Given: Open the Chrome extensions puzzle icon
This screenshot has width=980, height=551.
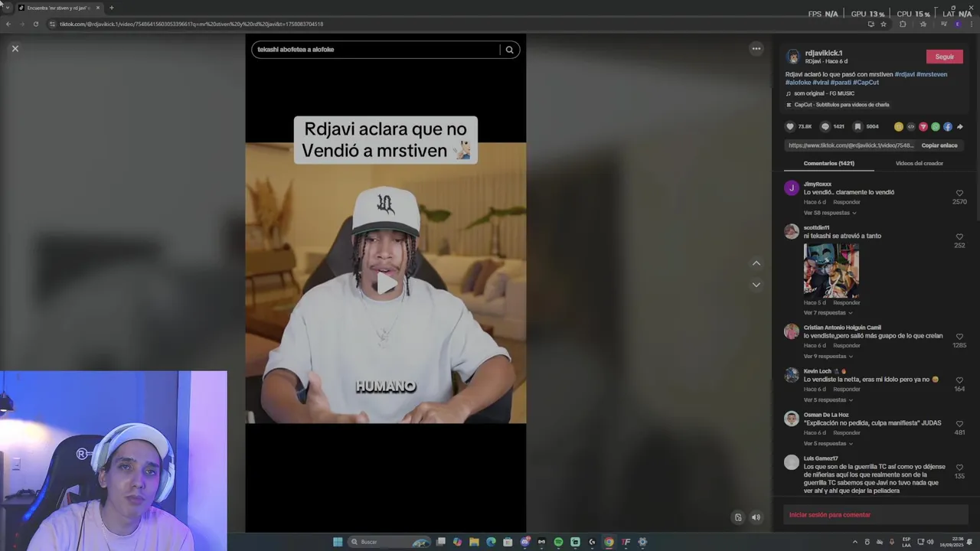Looking at the screenshot, I should point(903,24).
